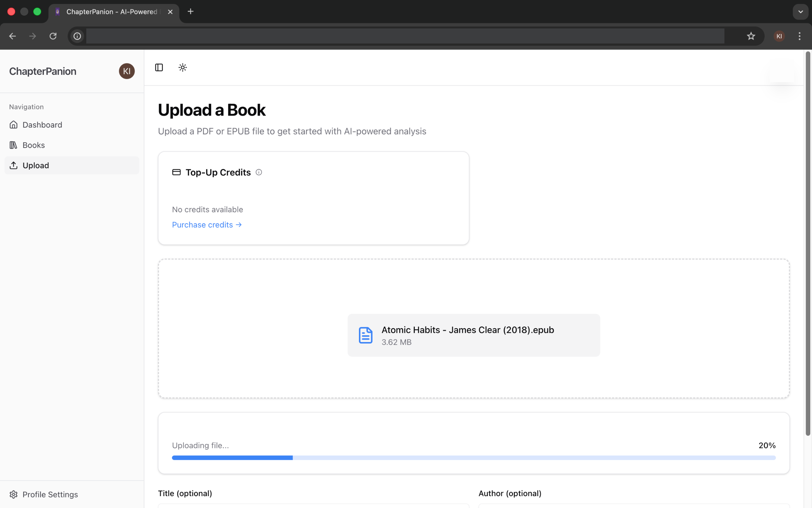
Task: Open the tab search dropdown chevron
Action: 800,12
